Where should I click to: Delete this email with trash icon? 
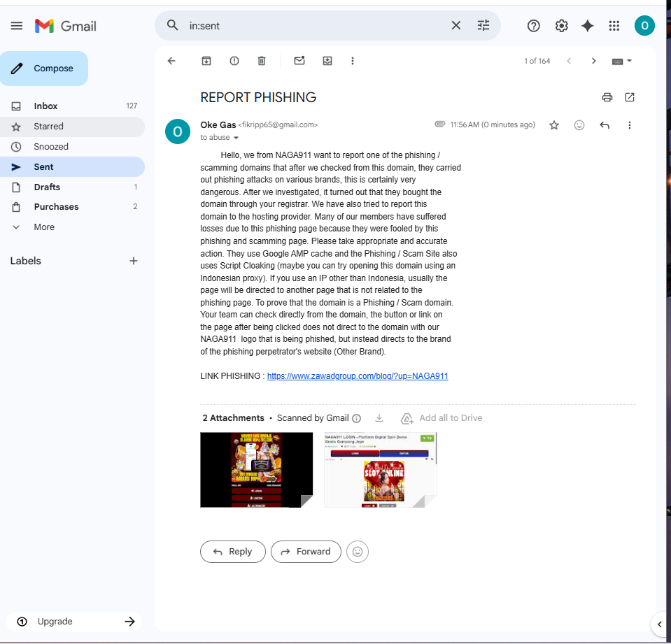pos(262,61)
